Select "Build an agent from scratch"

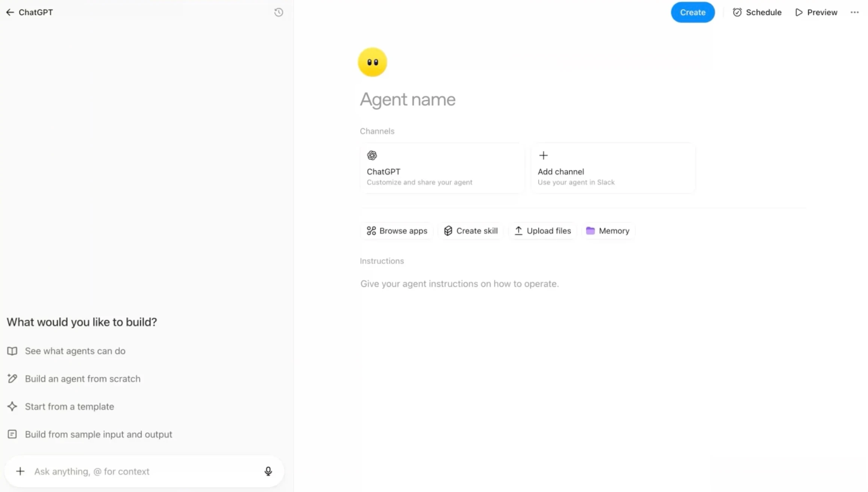[x=82, y=379]
